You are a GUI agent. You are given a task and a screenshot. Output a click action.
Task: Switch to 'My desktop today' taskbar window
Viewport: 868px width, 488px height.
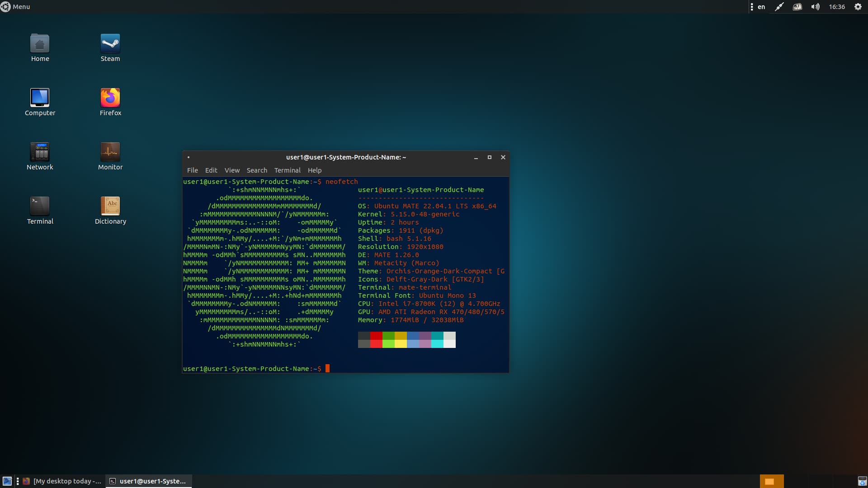(x=62, y=481)
